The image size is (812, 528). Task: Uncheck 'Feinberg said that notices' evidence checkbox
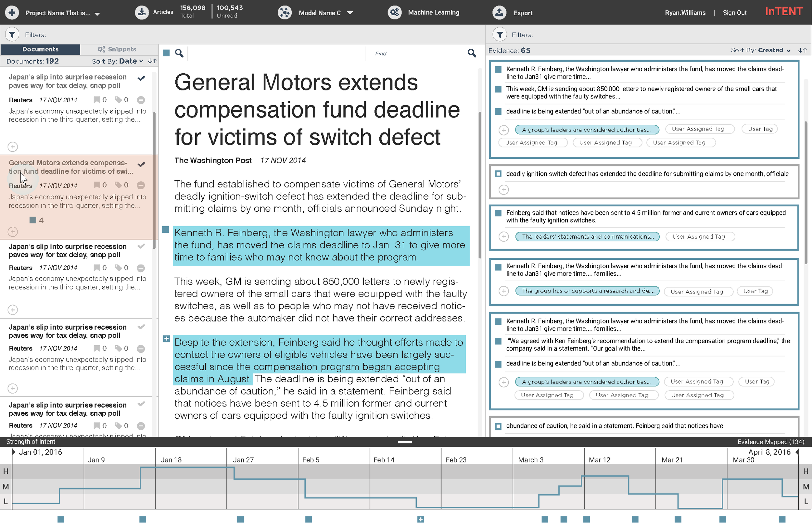(498, 213)
